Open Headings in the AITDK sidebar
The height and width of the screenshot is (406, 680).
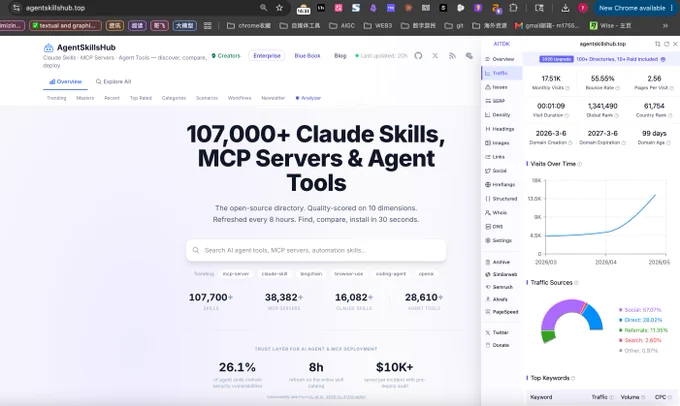pos(500,129)
